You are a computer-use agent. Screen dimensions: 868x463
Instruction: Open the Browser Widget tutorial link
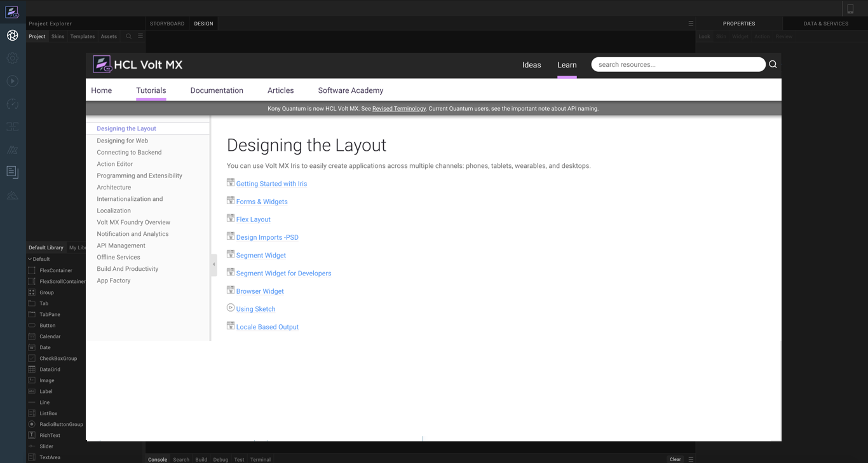260,291
